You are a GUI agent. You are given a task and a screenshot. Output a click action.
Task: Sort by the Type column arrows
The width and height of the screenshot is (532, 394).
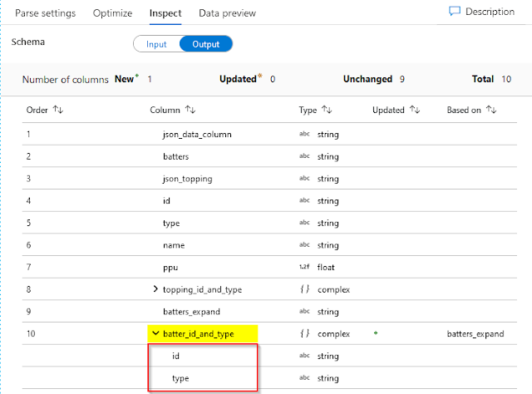328,110
